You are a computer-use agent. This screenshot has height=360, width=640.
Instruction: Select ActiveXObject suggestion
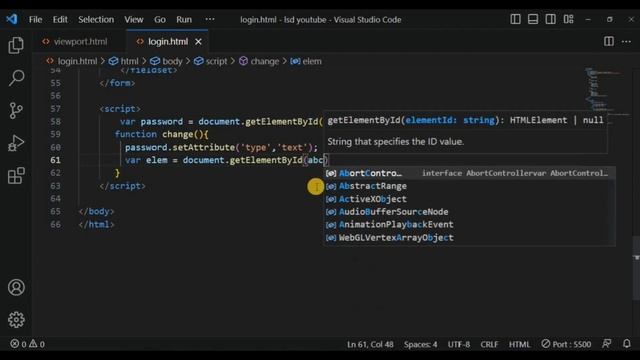[469, 199]
